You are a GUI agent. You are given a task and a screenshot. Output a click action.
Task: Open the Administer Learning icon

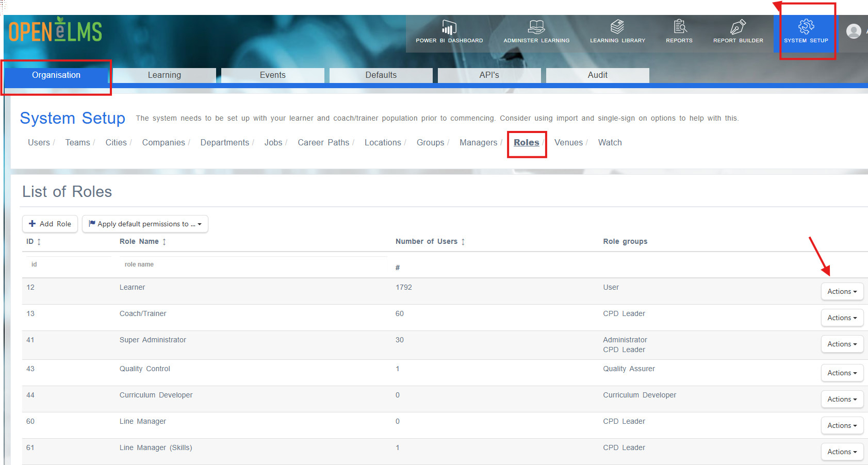(x=536, y=27)
